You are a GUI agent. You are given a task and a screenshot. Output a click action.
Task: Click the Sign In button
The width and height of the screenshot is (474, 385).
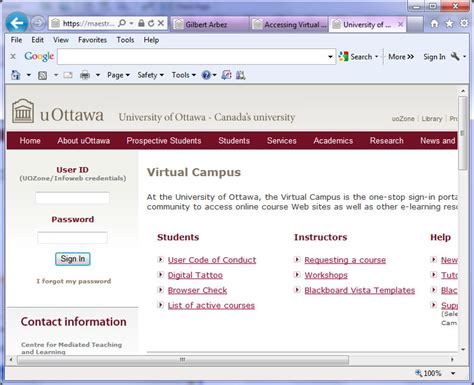tap(73, 259)
